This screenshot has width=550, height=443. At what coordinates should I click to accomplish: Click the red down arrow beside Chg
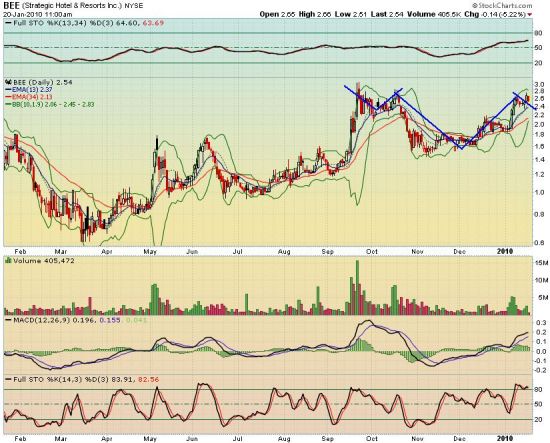530,14
